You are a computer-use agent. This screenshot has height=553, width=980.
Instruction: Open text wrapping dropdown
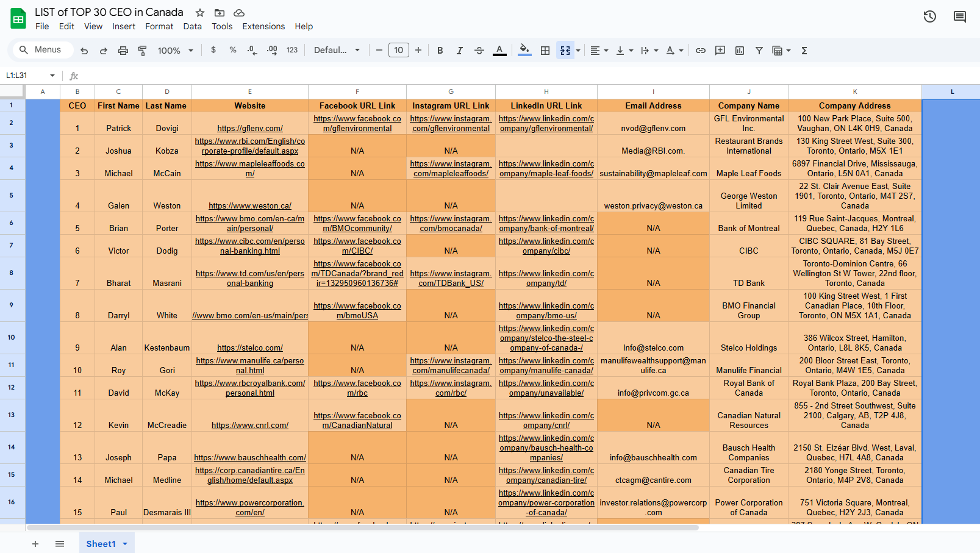649,51
